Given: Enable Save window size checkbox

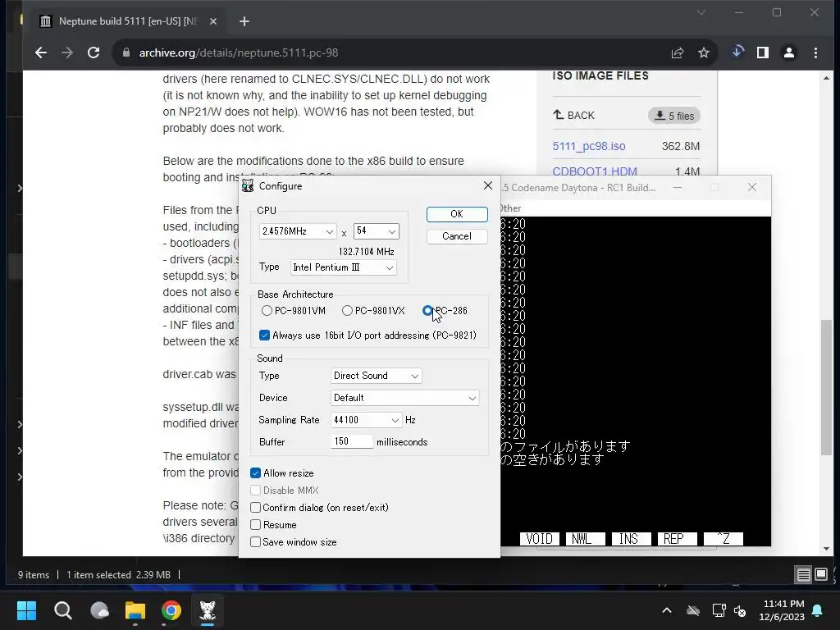Looking at the screenshot, I should click(294, 542).
